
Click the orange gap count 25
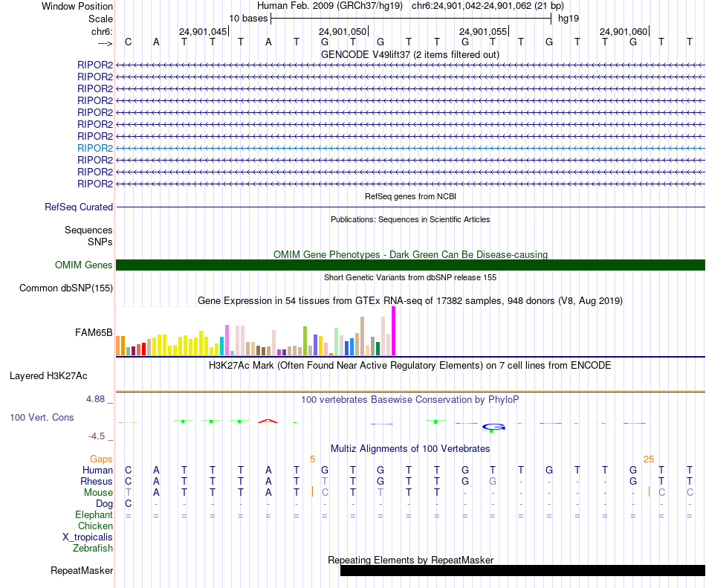(x=648, y=459)
